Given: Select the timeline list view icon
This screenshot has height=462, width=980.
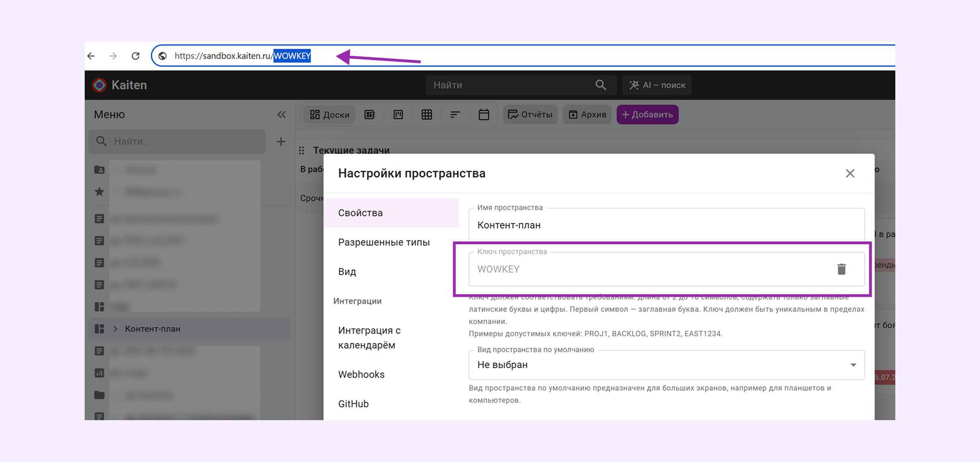Looking at the screenshot, I should [x=455, y=114].
